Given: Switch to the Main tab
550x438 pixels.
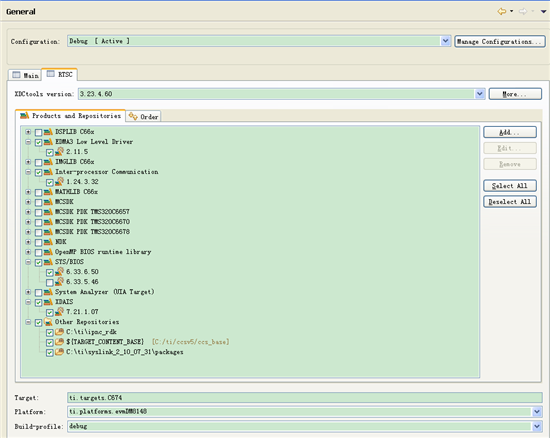Looking at the screenshot, I should coord(25,75).
